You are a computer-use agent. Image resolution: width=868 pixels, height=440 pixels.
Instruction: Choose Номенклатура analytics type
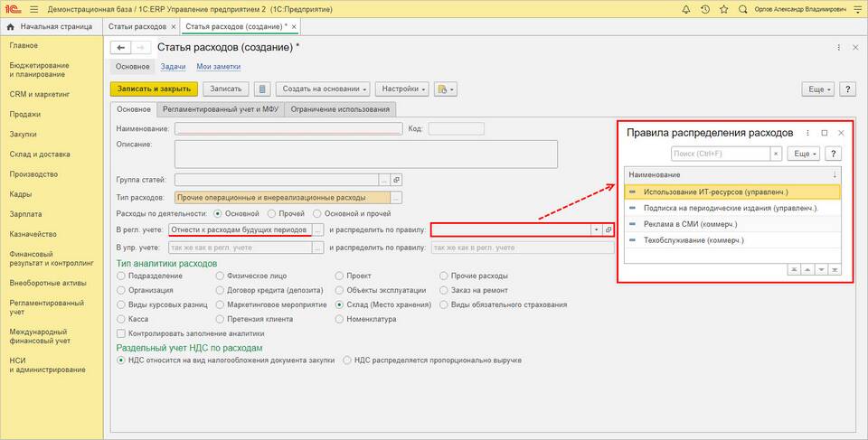click(339, 319)
